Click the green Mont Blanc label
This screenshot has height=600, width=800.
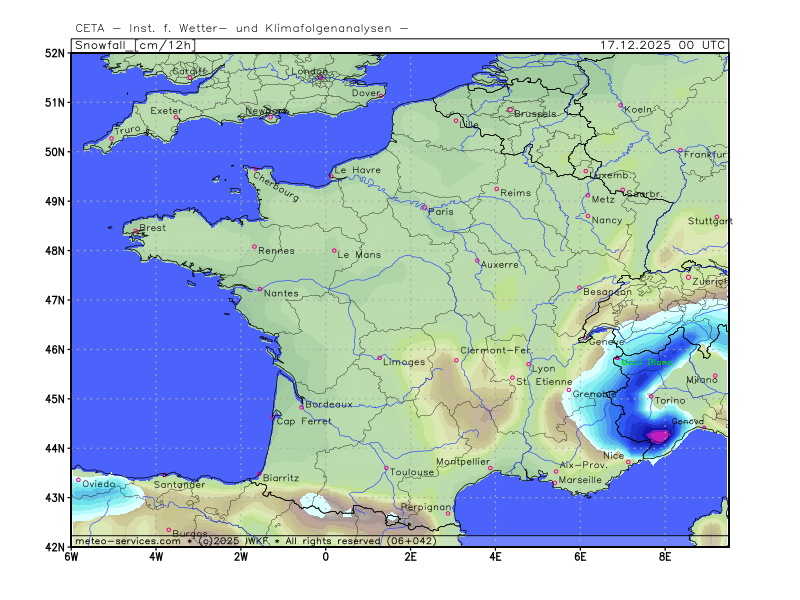pos(646,363)
